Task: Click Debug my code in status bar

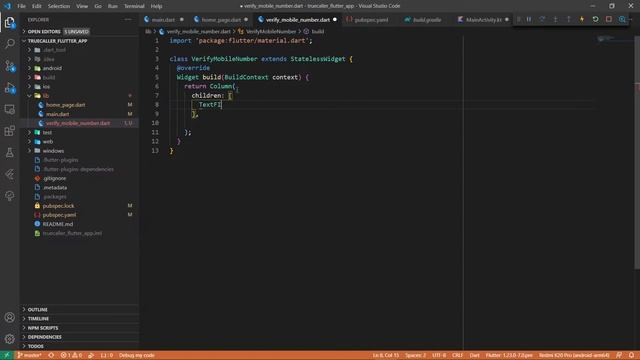Action: [137, 355]
